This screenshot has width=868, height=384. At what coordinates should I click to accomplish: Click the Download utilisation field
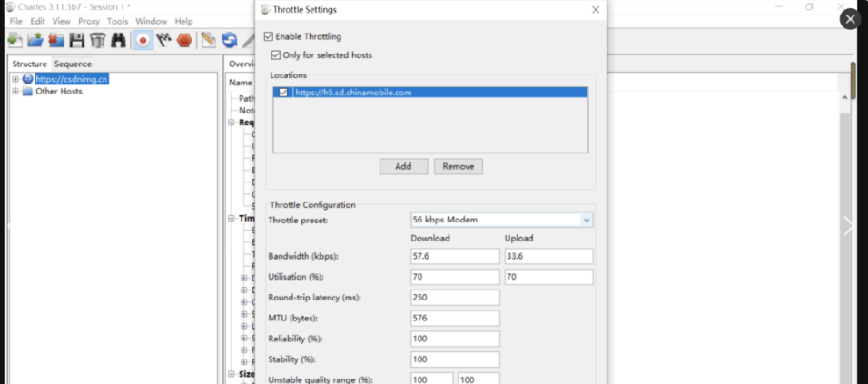(455, 277)
